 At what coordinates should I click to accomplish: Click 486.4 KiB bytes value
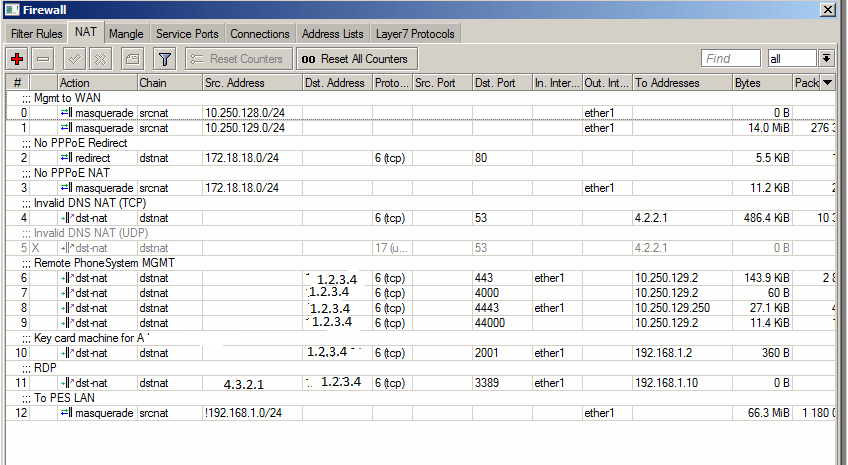[x=766, y=218]
